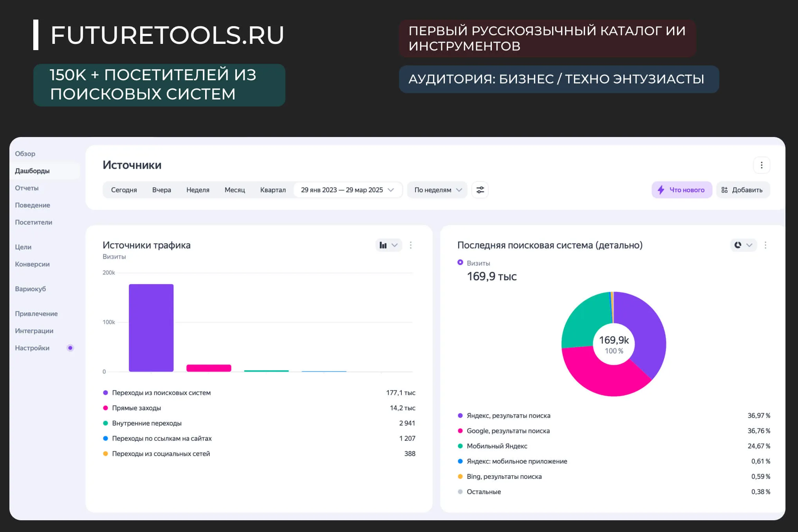Switch to the Месяц period tab
This screenshot has width=798, height=532.
coord(235,190)
